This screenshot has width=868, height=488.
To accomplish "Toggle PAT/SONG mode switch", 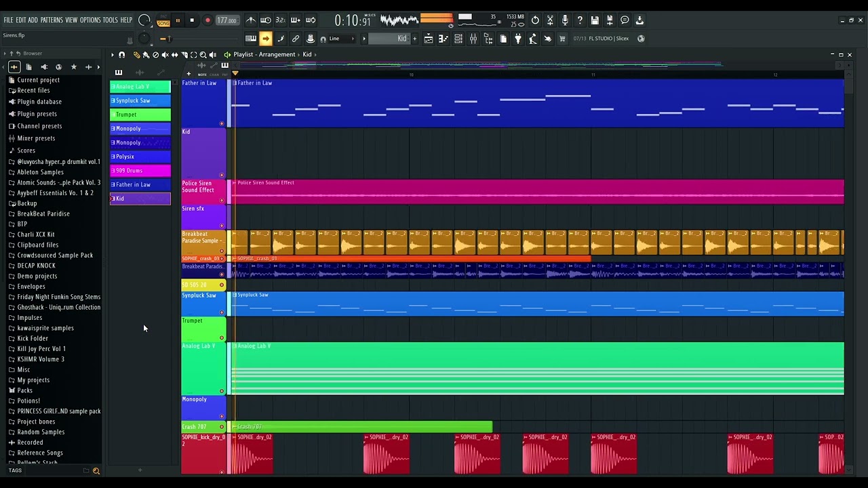I will [163, 20].
